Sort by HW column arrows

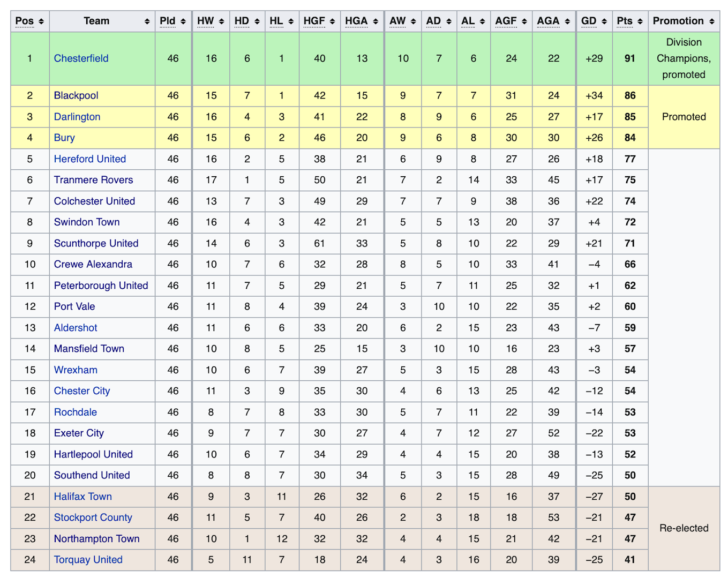(221, 21)
